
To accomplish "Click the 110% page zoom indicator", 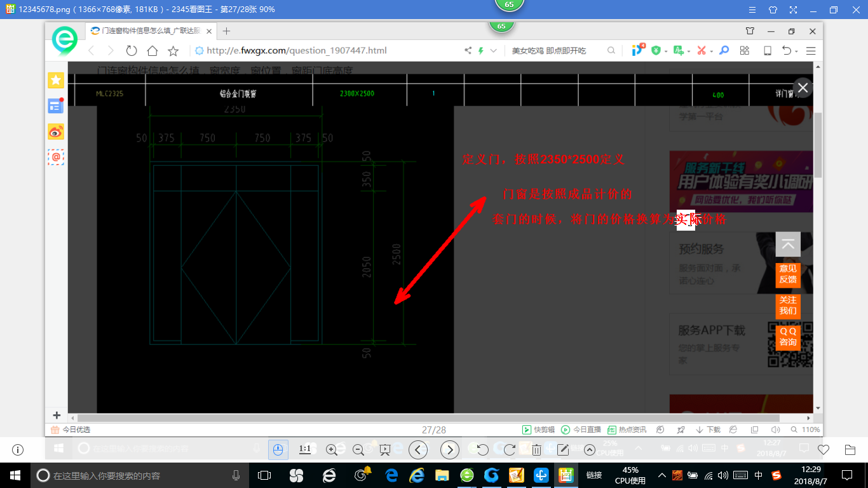I will [x=805, y=430].
